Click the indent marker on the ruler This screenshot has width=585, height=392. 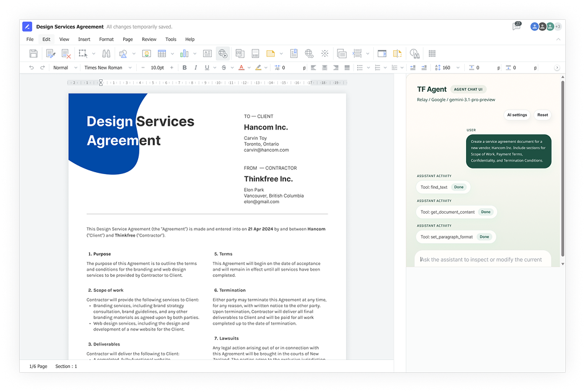click(101, 83)
